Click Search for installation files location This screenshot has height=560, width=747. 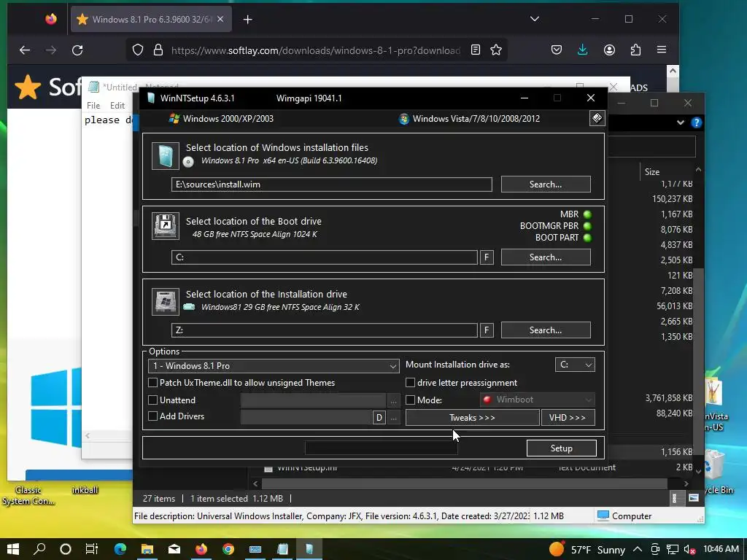pos(546,184)
